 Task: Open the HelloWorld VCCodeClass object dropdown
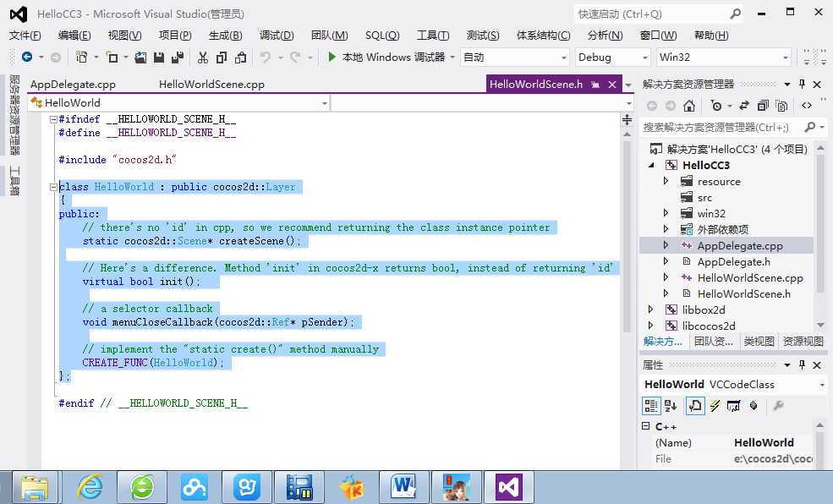pyautogui.click(x=821, y=385)
